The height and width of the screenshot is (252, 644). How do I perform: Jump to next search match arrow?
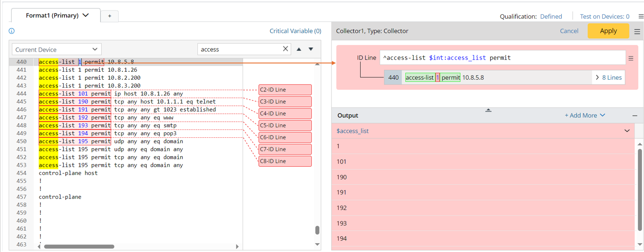tap(311, 49)
